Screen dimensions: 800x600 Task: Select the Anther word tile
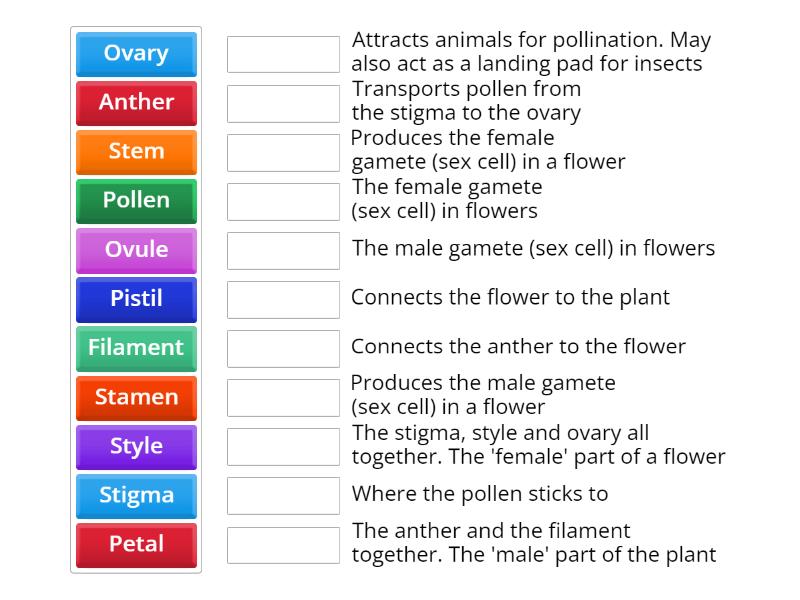[x=136, y=103]
